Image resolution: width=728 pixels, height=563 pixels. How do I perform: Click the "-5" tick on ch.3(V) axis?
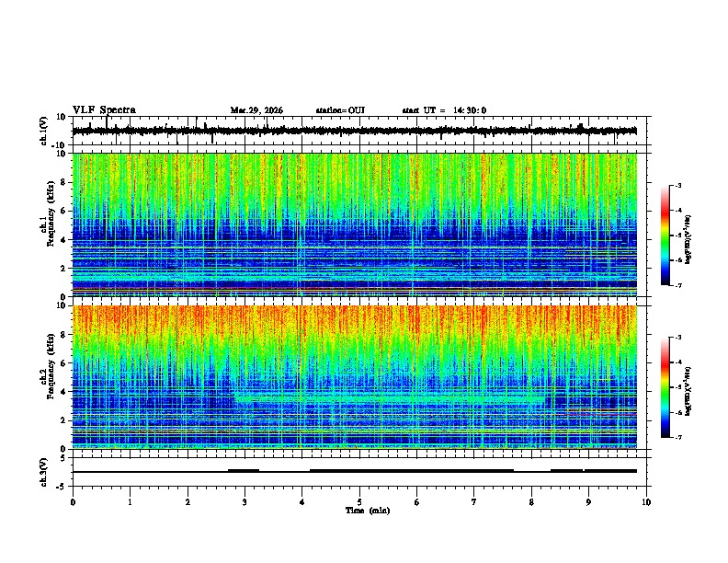62,486
